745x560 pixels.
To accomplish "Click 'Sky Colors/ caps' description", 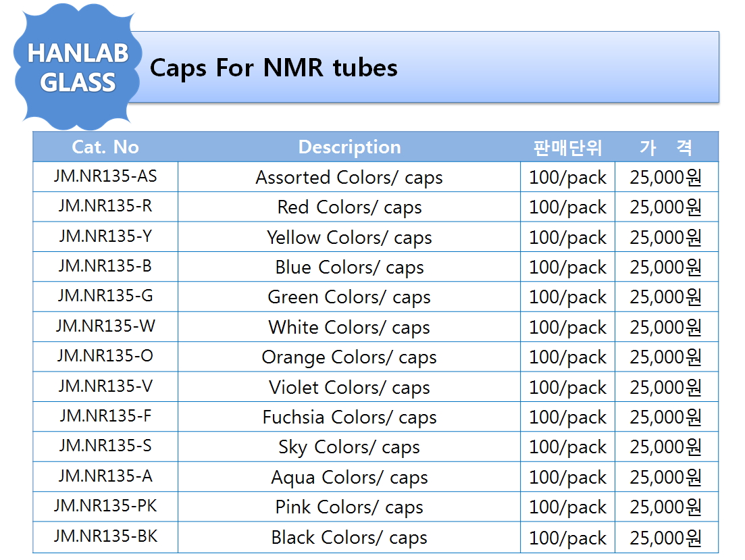I will 349,447.
